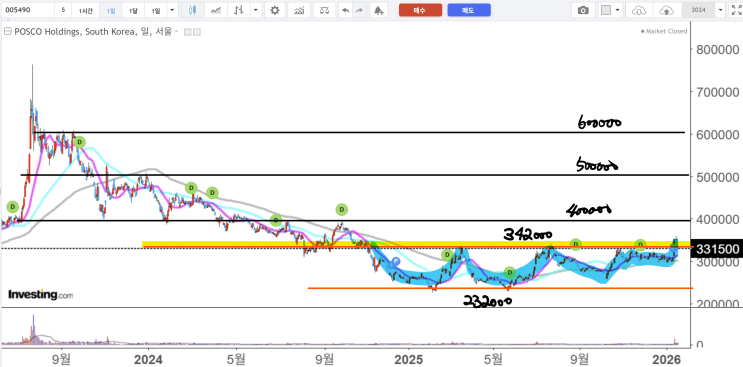Click the blue 매도 sell button

click(x=469, y=10)
